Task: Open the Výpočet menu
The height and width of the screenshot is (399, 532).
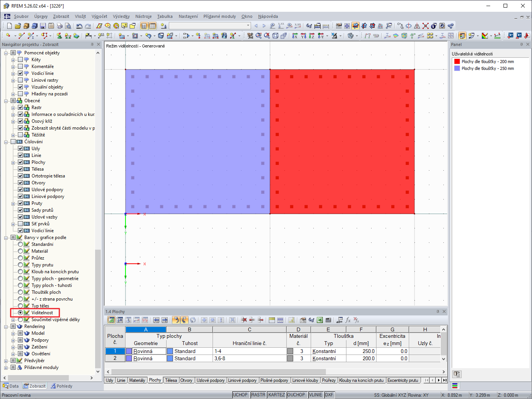Action: 99,16
